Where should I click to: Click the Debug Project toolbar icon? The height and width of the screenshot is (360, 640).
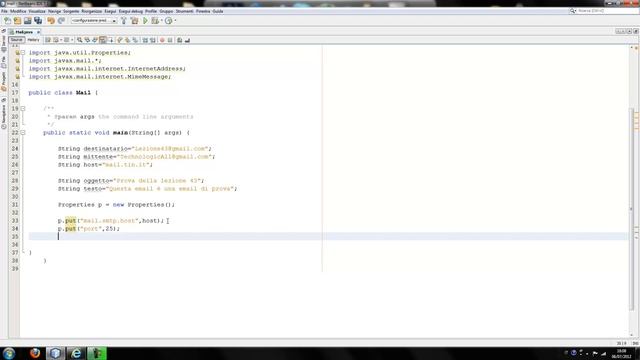pyautogui.click(x=155, y=20)
